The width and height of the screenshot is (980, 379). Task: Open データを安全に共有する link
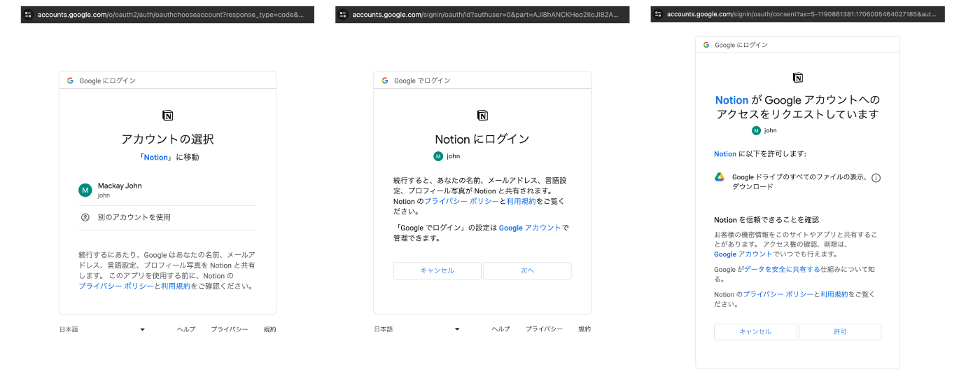click(x=782, y=269)
